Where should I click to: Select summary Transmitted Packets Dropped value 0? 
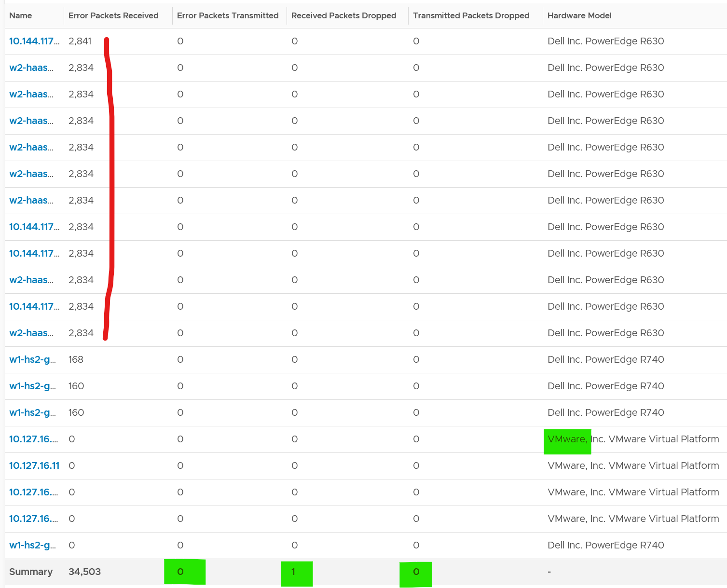point(416,572)
